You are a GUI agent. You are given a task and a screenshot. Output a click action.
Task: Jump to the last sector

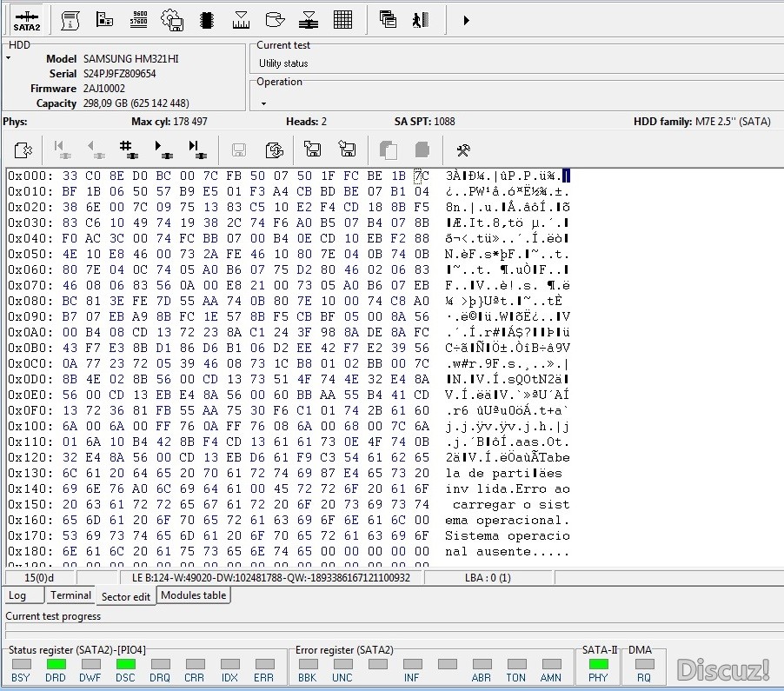(197, 149)
